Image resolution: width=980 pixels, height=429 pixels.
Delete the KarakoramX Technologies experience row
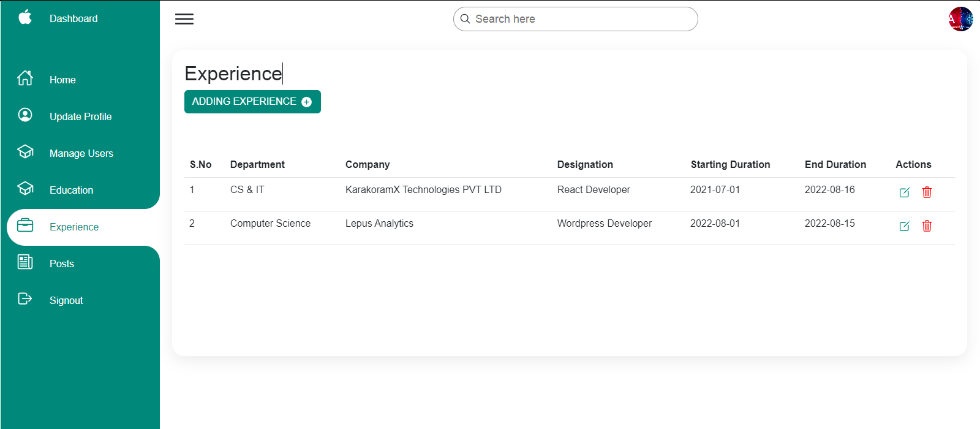pyautogui.click(x=927, y=192)
